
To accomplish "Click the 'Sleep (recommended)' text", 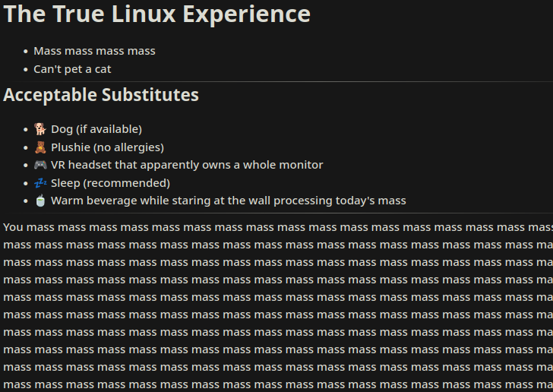I will [110, 183].
